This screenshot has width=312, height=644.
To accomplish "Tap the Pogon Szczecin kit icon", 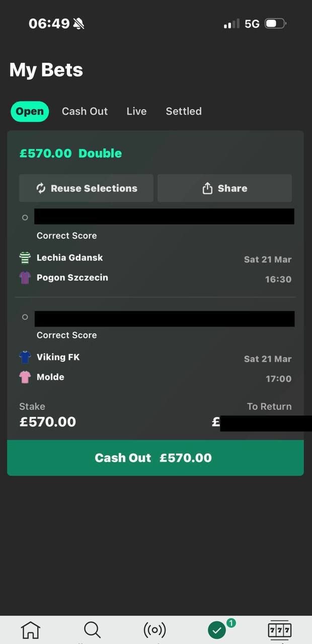I will coord(25,278).
